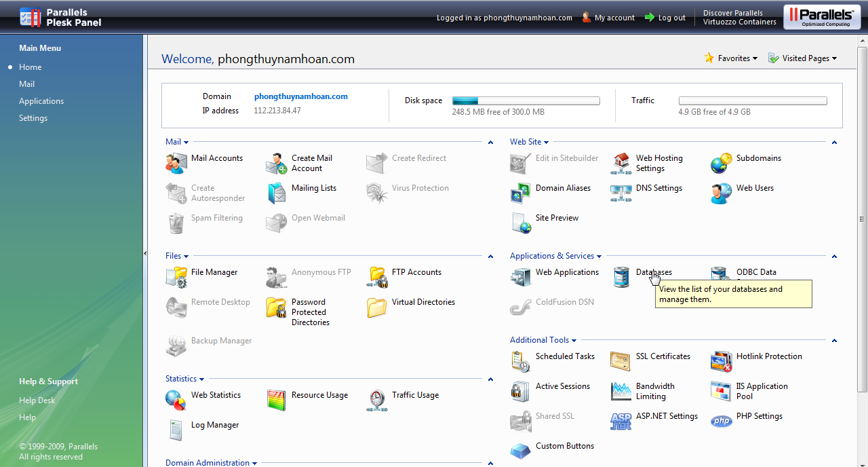Open the Scheduled Tasks icon
Screen dimensions: 868x467
pyautogui.click(x=521, y=361)
